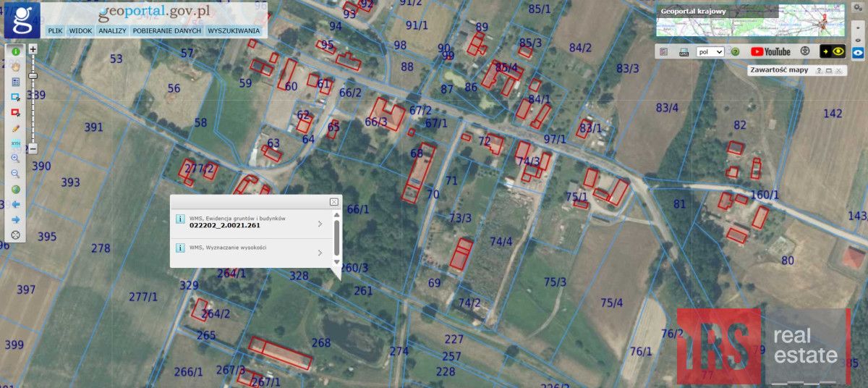
Task: Toggle the blue eye visibility button
Action: pyautogui.click(x=858, y=52)
